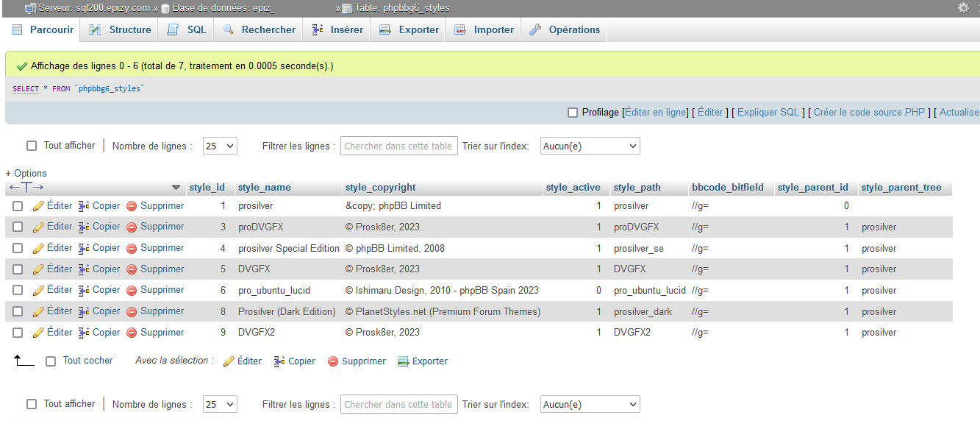
Task: Click pencil icon for pro_ubuntu_lucid row
Action: point(39,291)
